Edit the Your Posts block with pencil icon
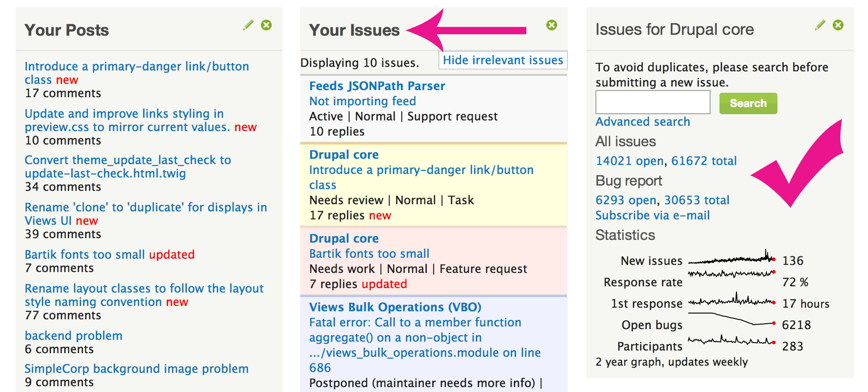The width and height of the screenshot is (868, 392). click(x=248, y=25)
